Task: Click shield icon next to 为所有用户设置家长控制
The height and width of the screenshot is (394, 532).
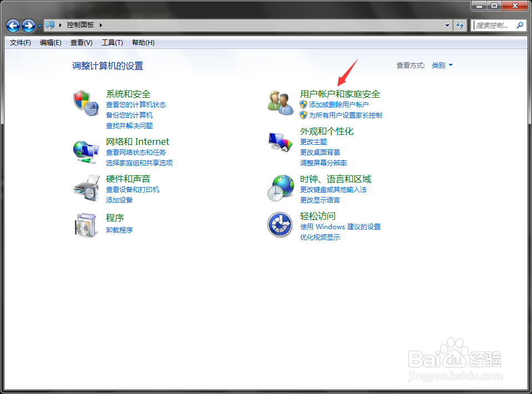Action: click(x=303, y=115)
